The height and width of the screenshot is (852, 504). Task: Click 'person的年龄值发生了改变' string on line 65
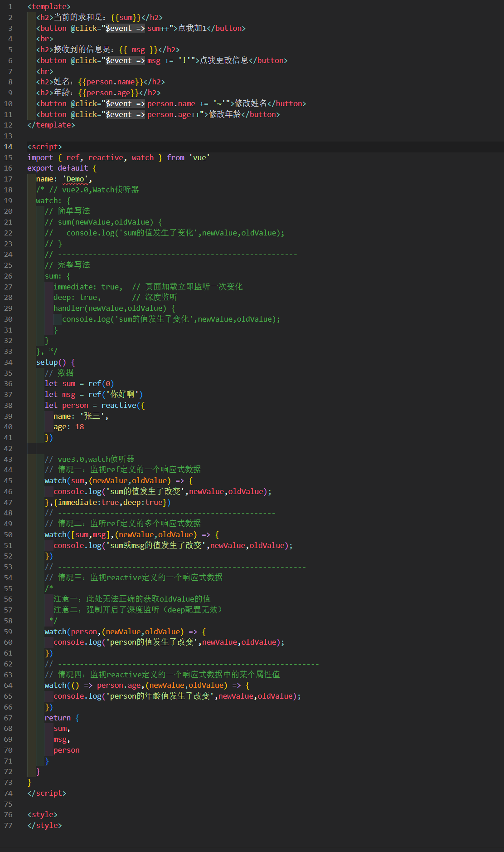click(x=160, y=696)
